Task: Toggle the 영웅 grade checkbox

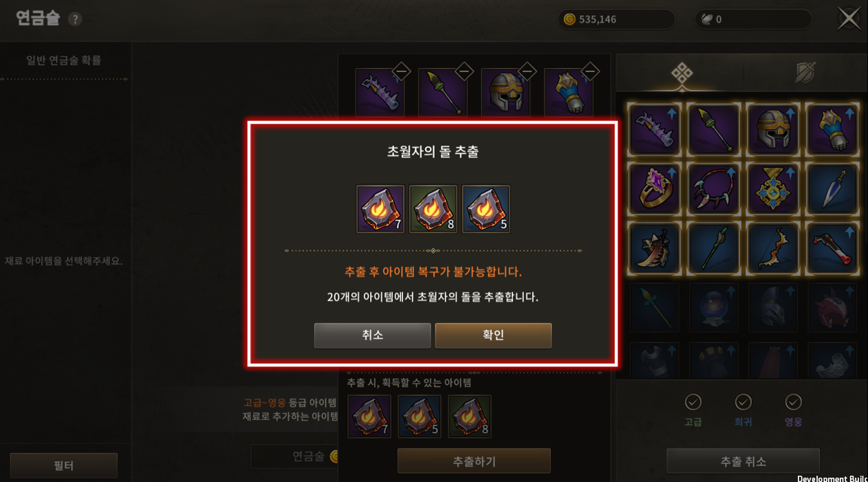Action: [794, 402]
